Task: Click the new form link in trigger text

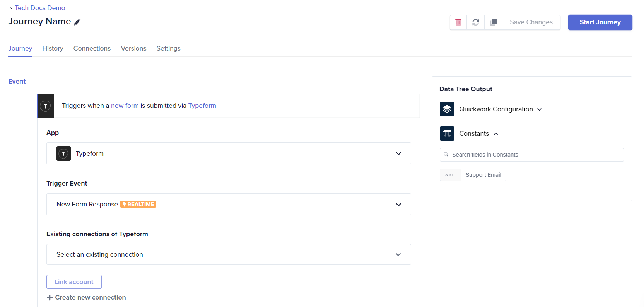Action: tap(125, 106)
